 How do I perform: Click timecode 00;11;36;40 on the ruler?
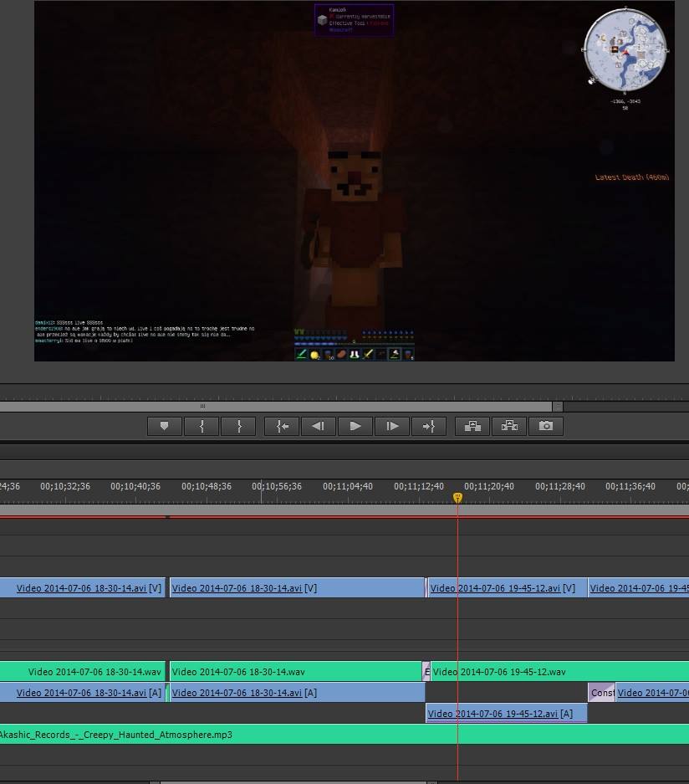[630, 486]
